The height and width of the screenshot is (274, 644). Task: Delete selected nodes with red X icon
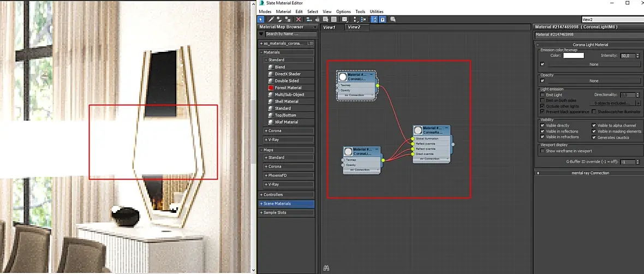pos(298,19)
